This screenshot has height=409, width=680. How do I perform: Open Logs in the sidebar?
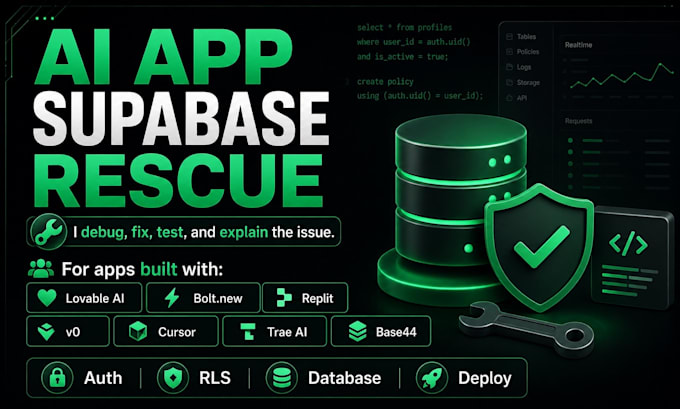point(524,67)
